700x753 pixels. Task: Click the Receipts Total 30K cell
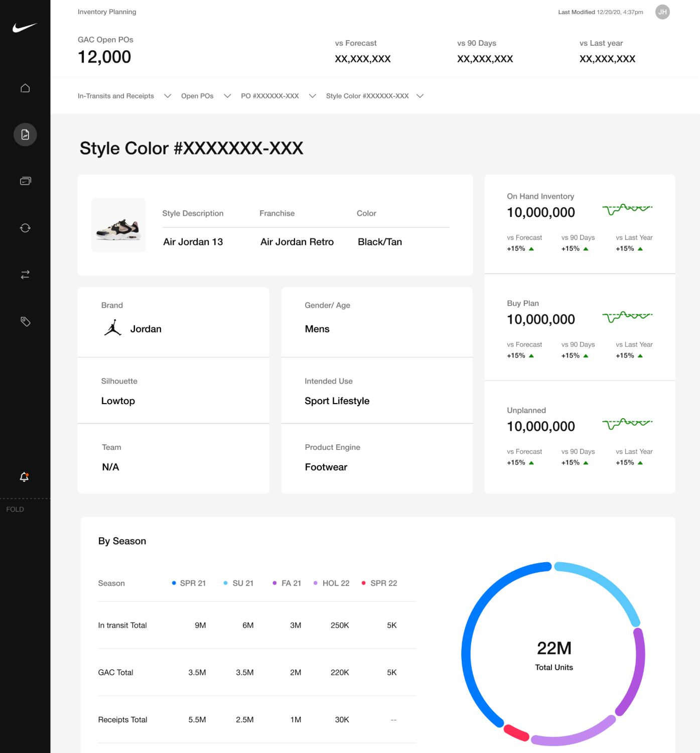(x=342, y=719)
